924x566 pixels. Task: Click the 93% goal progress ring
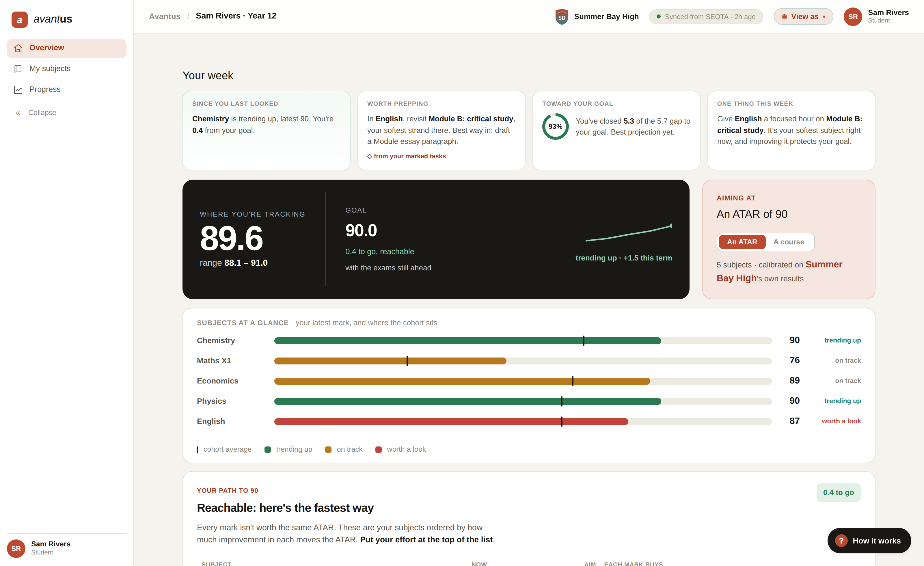(x=555, y=126)
